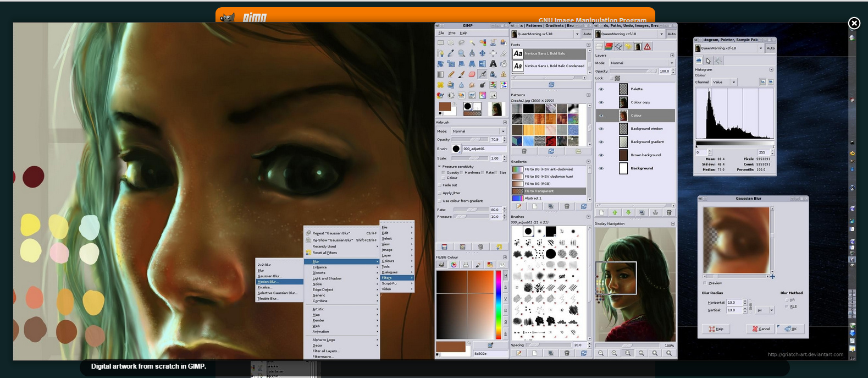The width and height of the screenshot is (868, 378).
Task: Select the Paintbrush tool
Action: (x=461, y=74)
